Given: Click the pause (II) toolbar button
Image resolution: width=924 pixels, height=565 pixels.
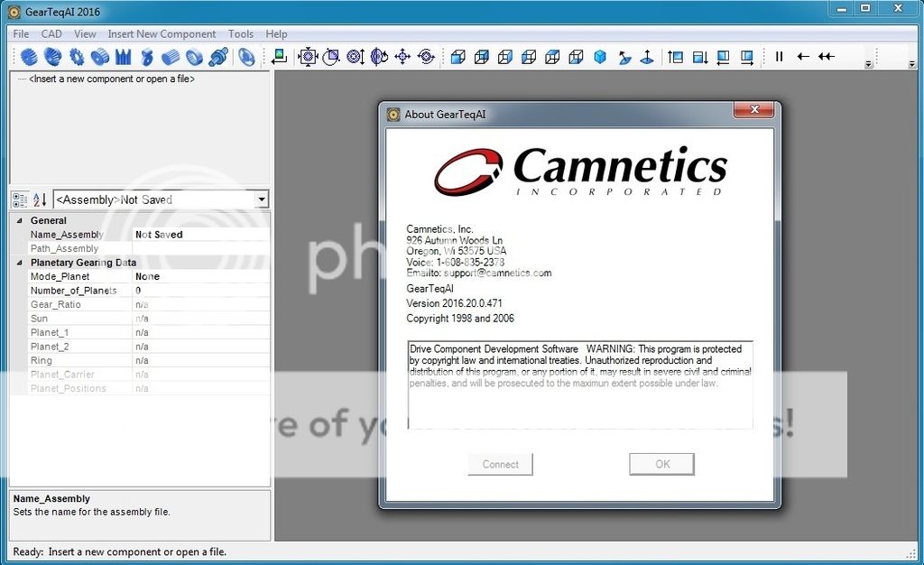Looking at the screenshot, I should click(x=779, y=57).
